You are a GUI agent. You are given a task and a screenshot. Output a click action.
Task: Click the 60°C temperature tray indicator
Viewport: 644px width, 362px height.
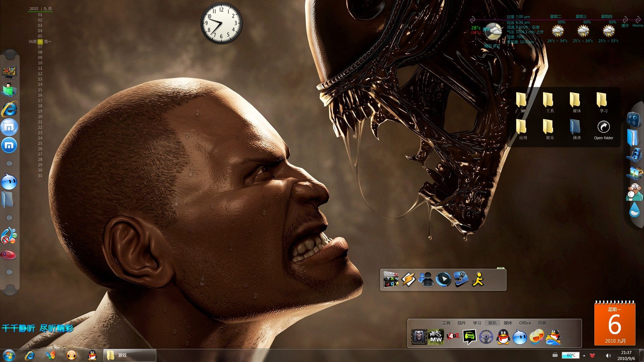pyautogui.click(x=571, y=355)
